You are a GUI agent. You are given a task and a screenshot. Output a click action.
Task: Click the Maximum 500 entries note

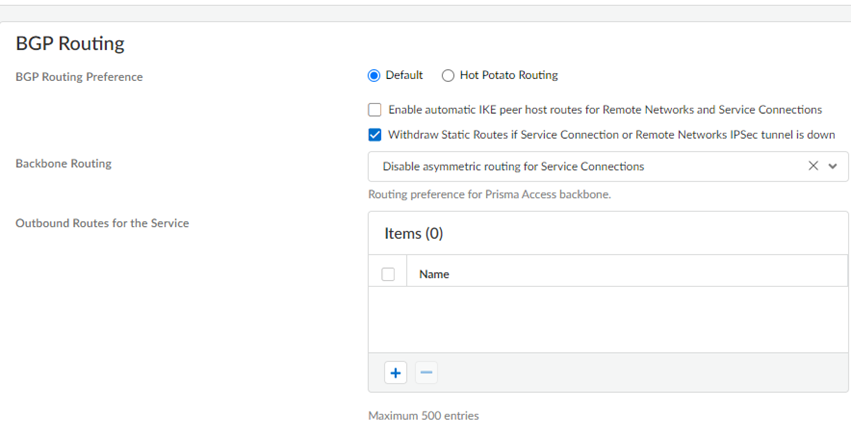pos(423,415)
